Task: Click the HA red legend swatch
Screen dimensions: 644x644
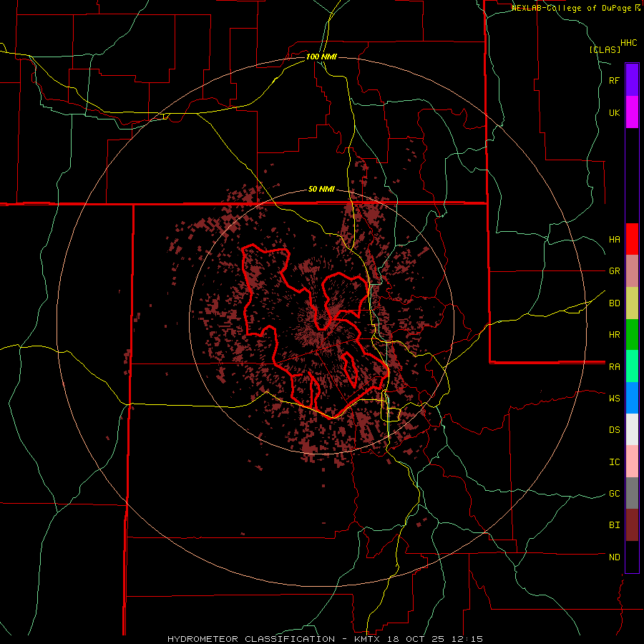Action: tap(632, 239)
